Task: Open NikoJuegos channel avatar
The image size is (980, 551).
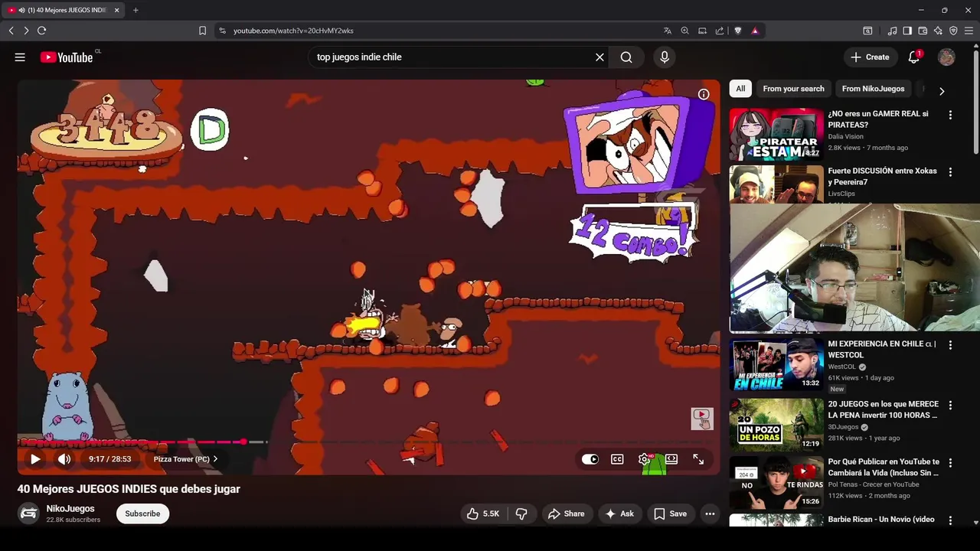Action: pyautogui.click(x=28, y=514)
